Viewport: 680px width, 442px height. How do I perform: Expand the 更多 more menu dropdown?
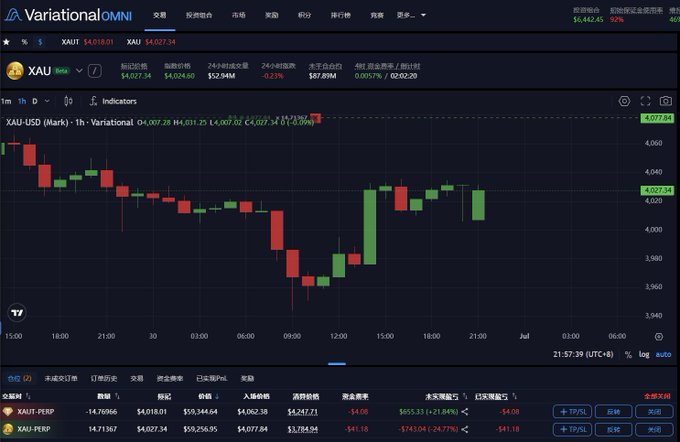click(x=411, y=15)
